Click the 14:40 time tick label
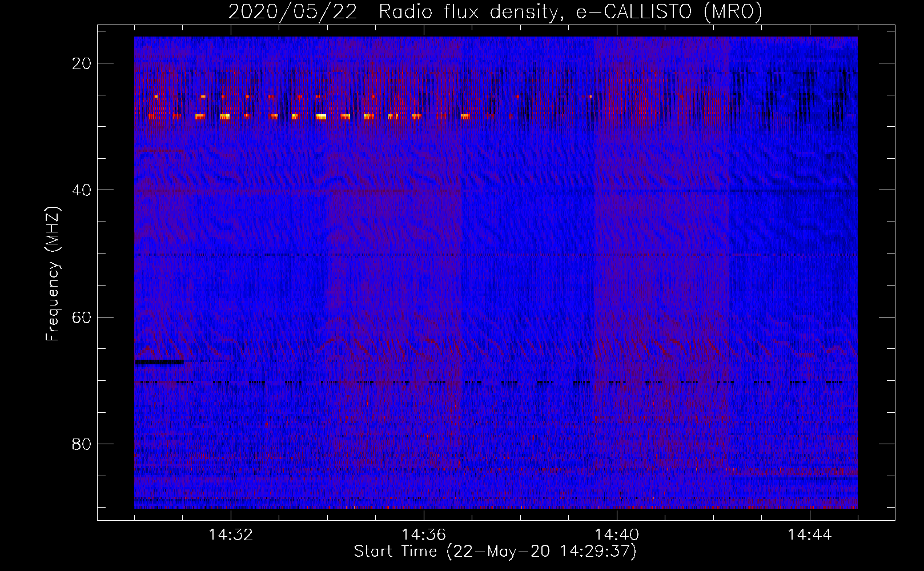Screen dimensions: 924x571 (617, 535)
